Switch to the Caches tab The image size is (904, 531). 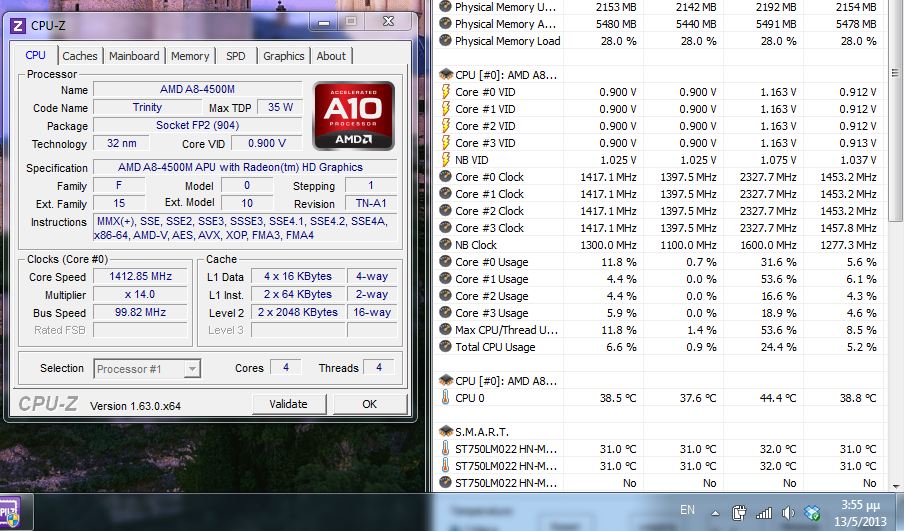click(80, 56)
